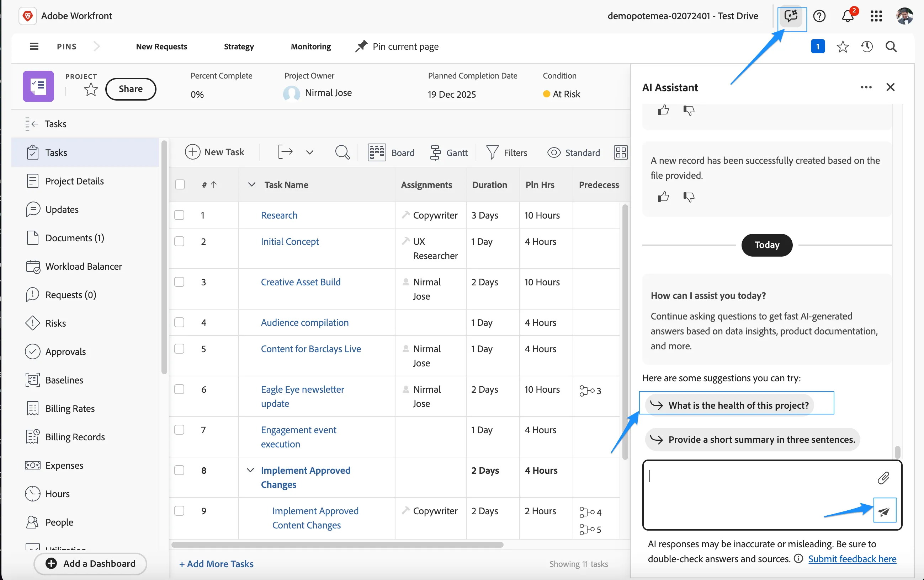Collapse all tasks chevron in Task Name header
This screenshot has height=580, width=924.
point(252,184)
